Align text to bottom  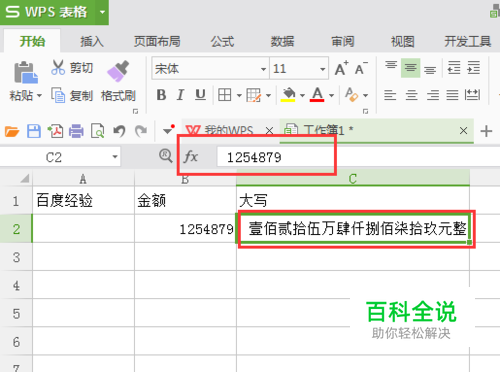click(430, 69)
